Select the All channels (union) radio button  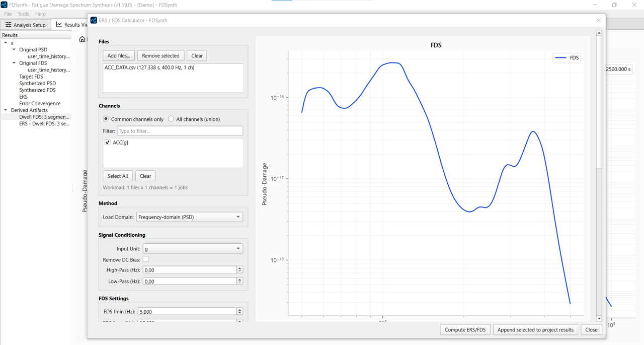click(171, 118)
